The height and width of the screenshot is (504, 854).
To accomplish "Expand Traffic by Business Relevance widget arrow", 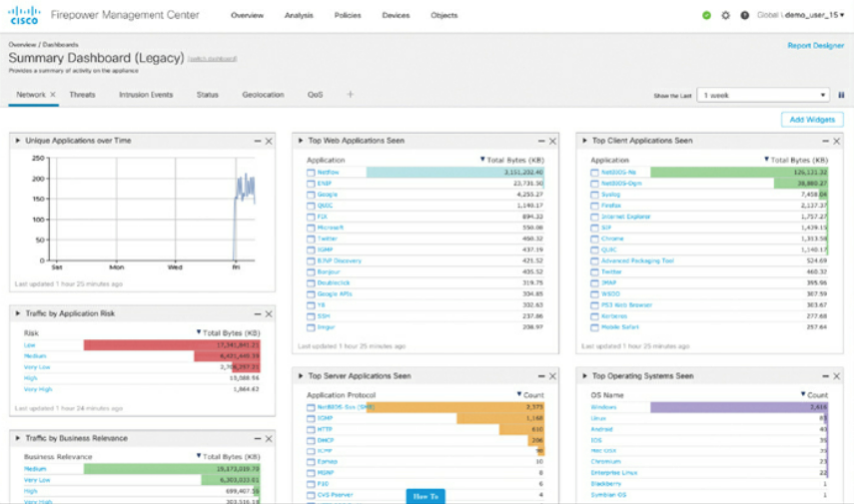I will click(x=18, y=438).
